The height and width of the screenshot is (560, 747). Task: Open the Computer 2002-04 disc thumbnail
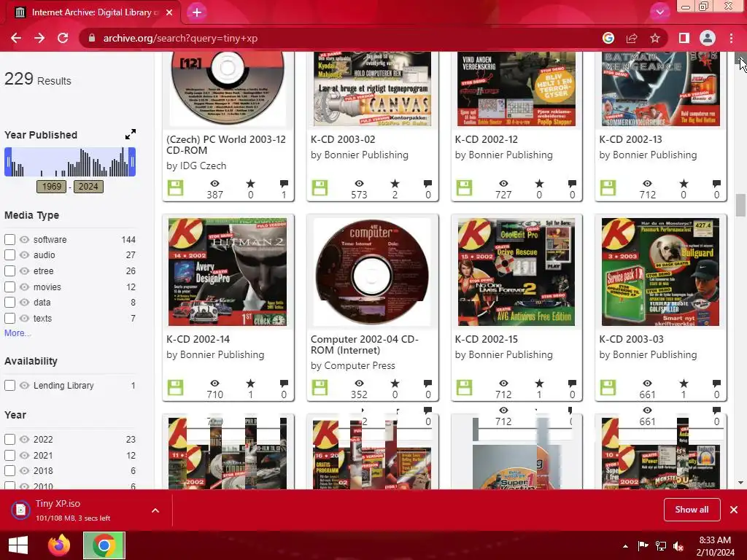tap(372, 272)
